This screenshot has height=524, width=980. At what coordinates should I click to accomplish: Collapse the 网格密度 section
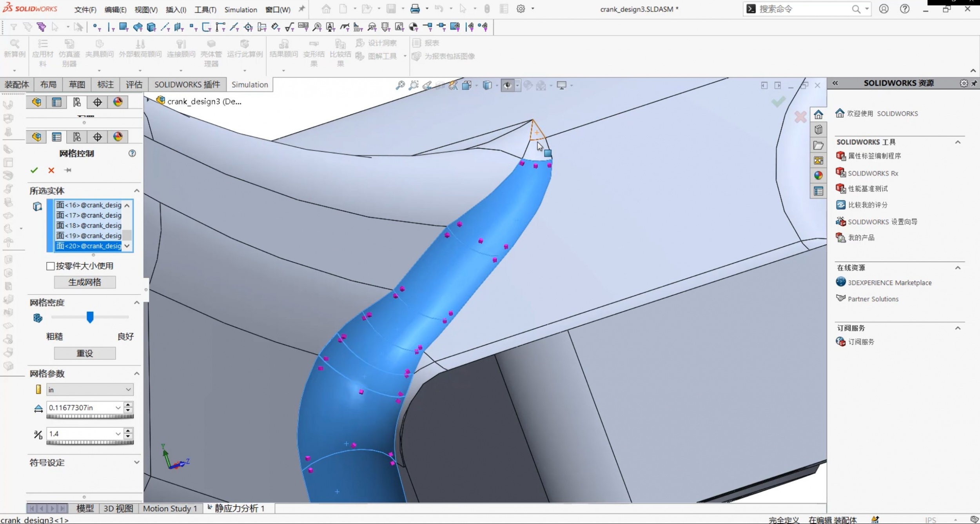(136, 302)
